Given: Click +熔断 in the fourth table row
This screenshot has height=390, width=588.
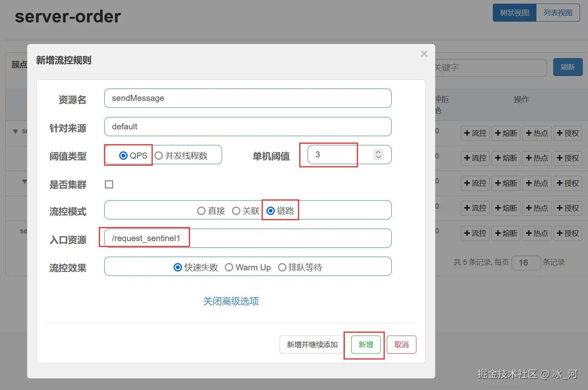Looking at the screenshot, I should click(x=506, y=208).
